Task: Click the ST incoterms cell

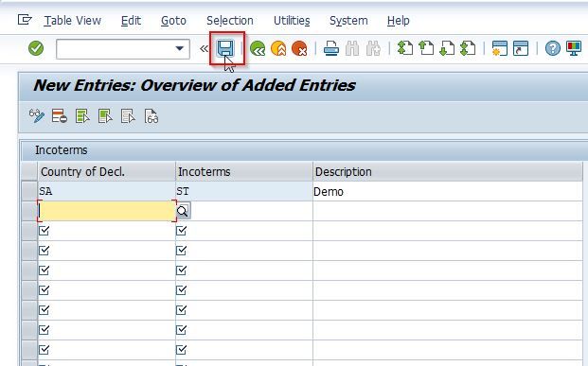Action: tap(243, 191)
